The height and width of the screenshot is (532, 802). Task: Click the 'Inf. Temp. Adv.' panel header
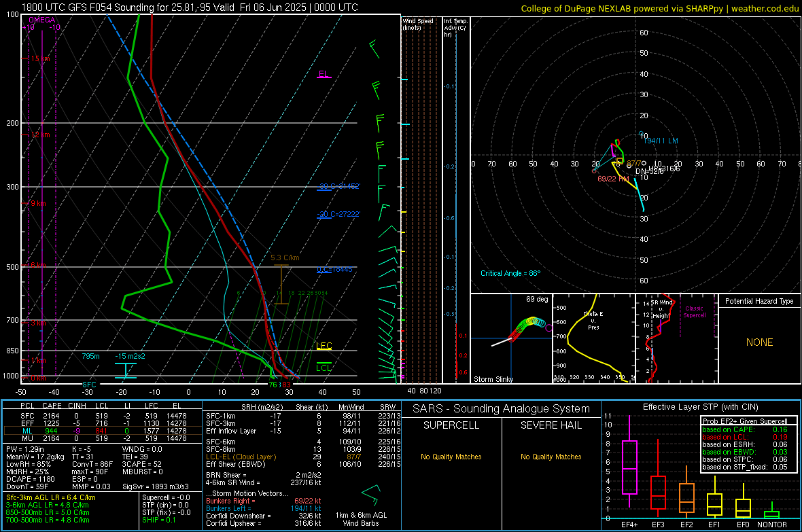click(455, 28)
